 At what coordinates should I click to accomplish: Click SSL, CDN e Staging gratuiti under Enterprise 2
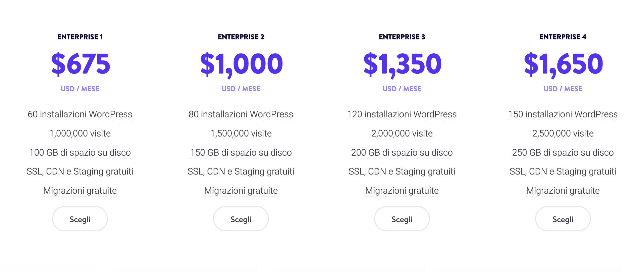pos(241,172)
